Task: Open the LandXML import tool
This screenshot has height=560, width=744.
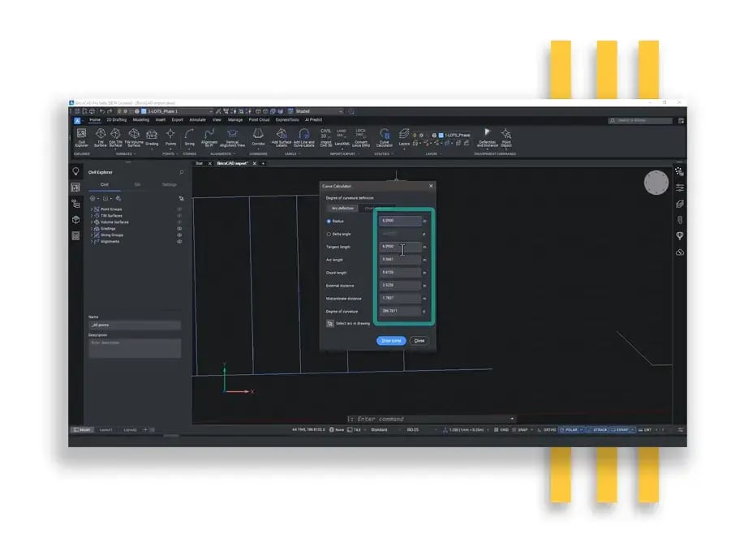Action: click(x=342, y=137)
